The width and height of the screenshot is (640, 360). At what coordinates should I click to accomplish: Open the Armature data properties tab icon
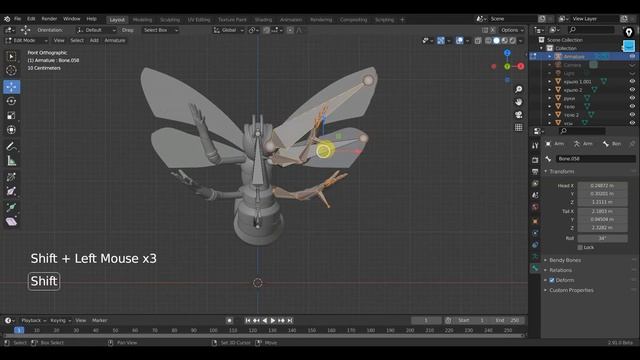tap(535, 256)
